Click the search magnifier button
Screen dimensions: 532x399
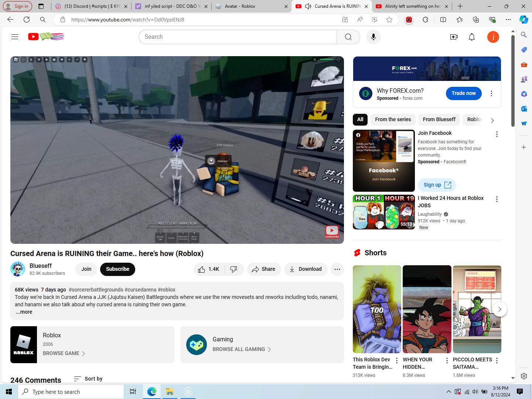(x=348, y=37)
